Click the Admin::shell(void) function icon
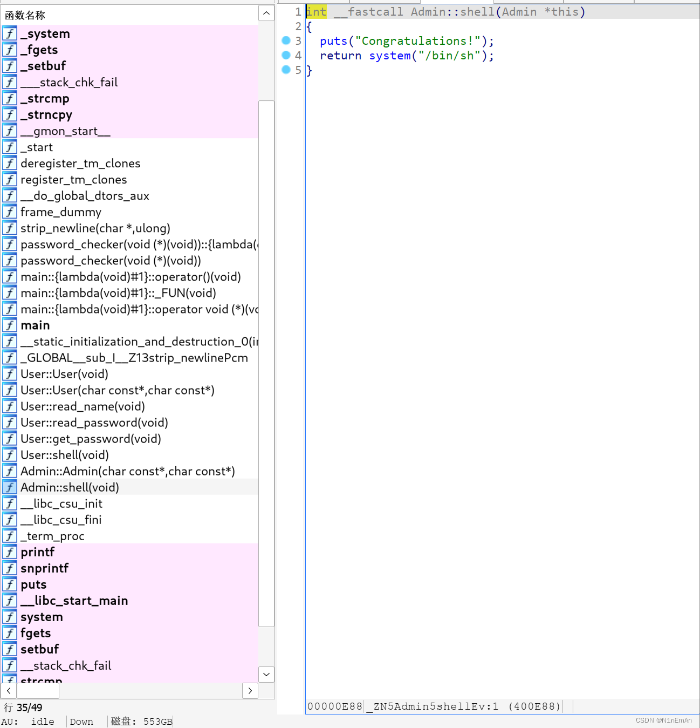The width and height of the screenshot is (700, 728). tap(10, 487)
